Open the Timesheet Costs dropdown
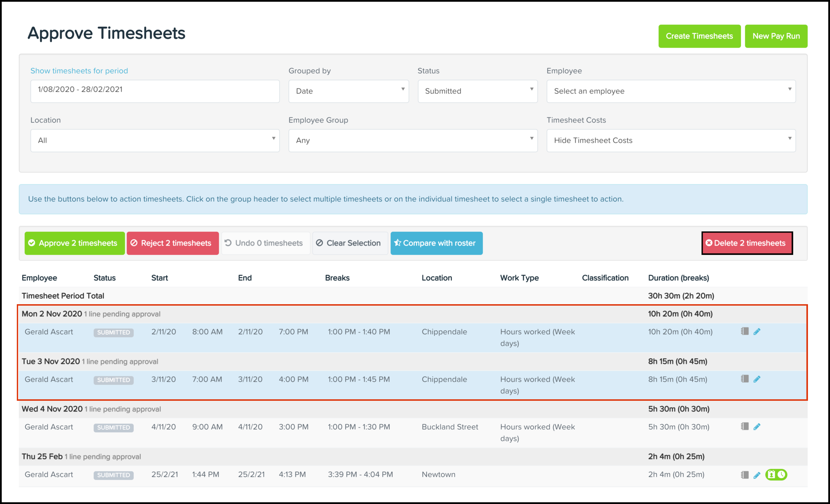Image resolution: width=830 pixels, height=504 pixels. (x=671, y=140)
